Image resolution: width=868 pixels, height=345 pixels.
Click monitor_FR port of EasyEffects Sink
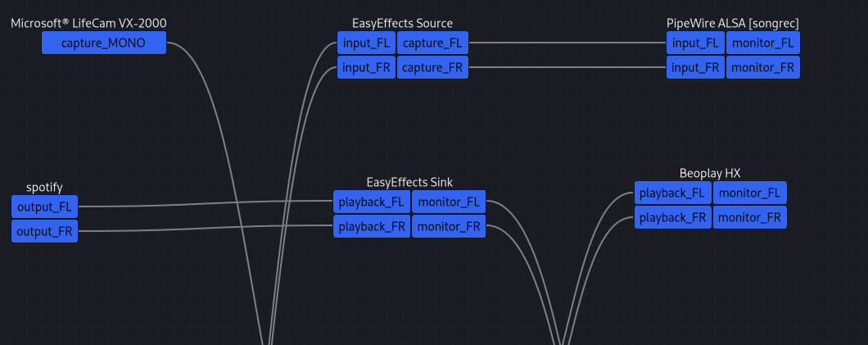tap(449, 226)
